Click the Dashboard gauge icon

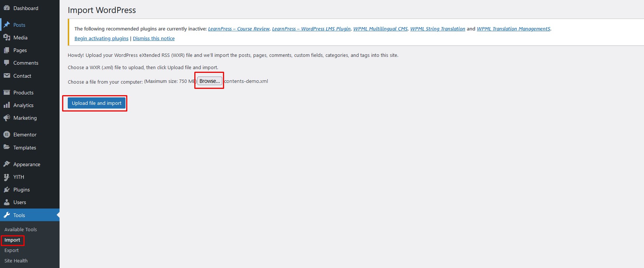coord(7,8)
